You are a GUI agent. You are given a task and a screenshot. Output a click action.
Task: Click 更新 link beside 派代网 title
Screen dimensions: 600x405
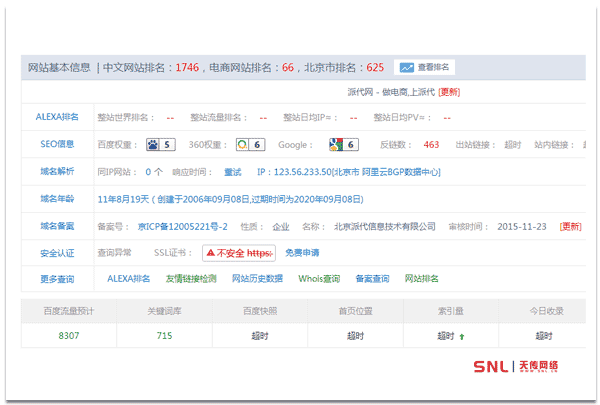coord(449,92)
